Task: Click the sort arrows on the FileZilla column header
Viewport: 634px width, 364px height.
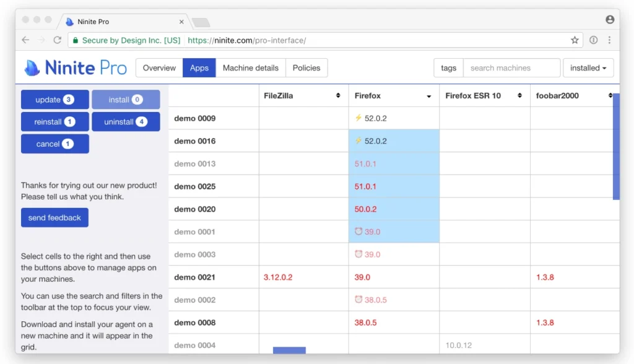Action: tap(338, 95)
